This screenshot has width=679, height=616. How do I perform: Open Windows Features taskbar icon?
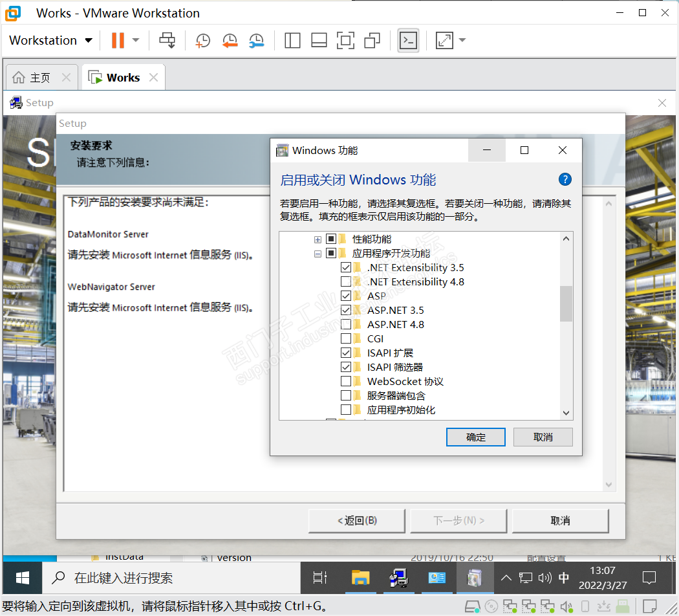click(475, 578)
